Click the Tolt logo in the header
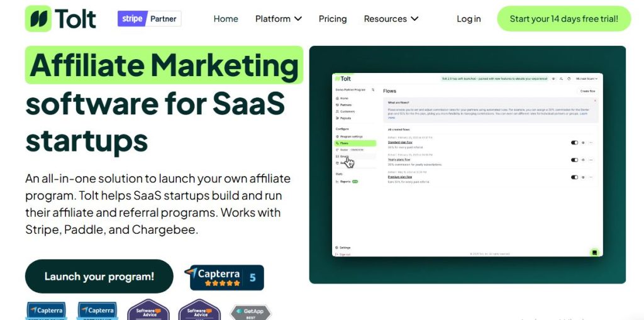 61,19
